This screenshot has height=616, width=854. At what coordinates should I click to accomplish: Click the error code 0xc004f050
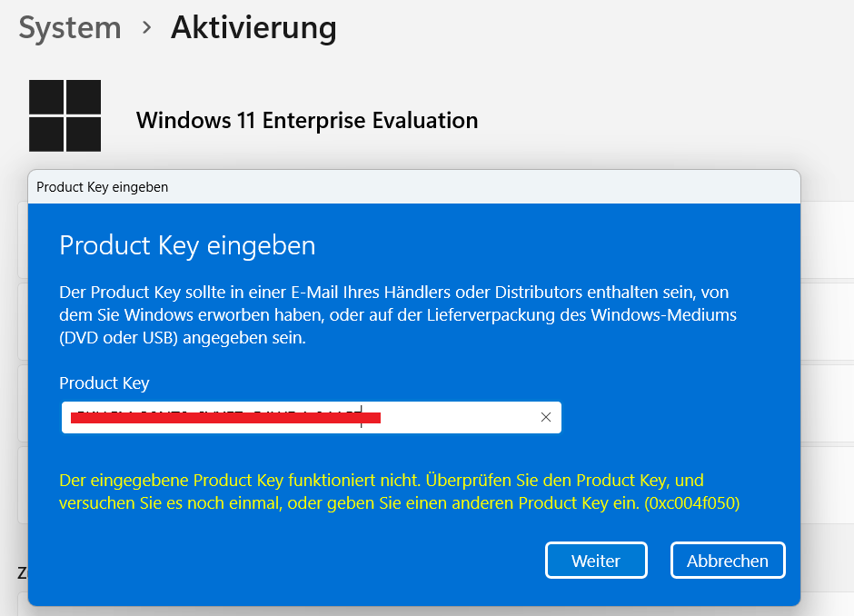(690, 503)
